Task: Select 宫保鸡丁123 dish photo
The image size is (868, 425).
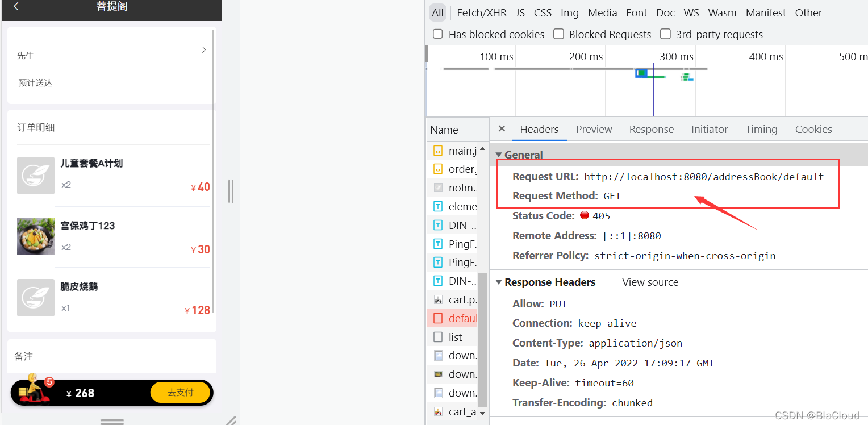Action: coord(36,236)
